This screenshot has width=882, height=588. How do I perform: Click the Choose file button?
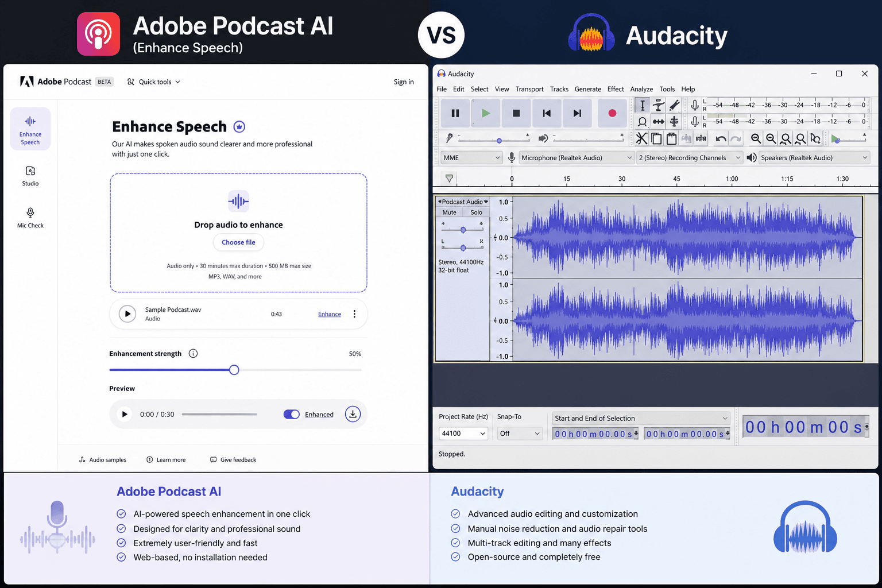(238, 242)
